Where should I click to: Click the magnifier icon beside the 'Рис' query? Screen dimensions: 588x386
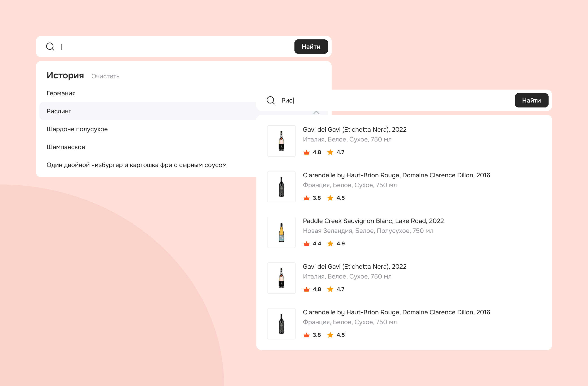coord(270,100)
